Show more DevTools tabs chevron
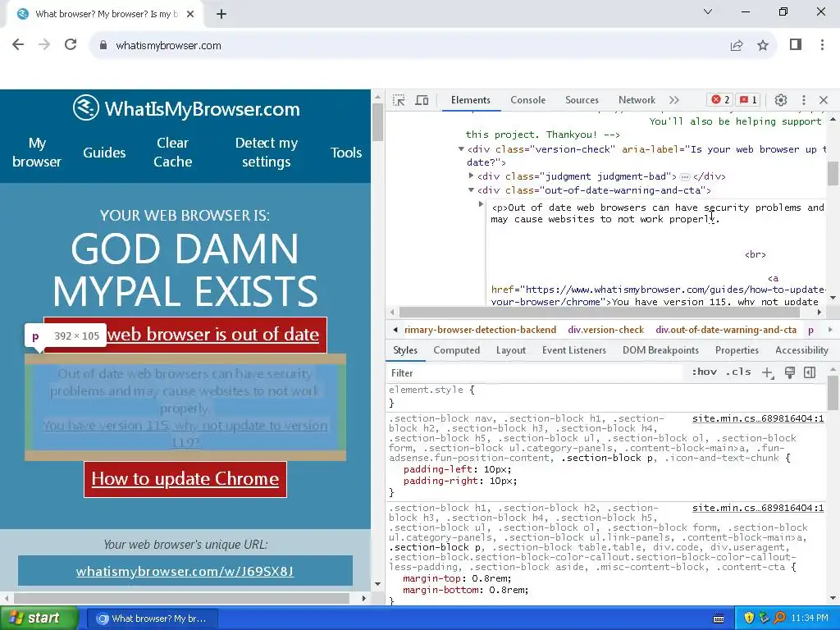The image size is (840, 630). pos(674,100)
